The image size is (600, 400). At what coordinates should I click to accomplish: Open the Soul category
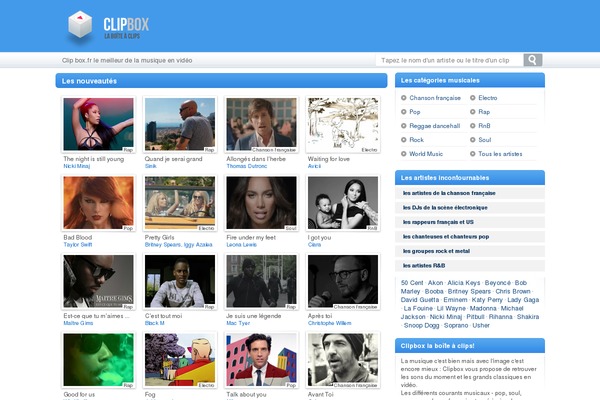(x=484, y=140)
